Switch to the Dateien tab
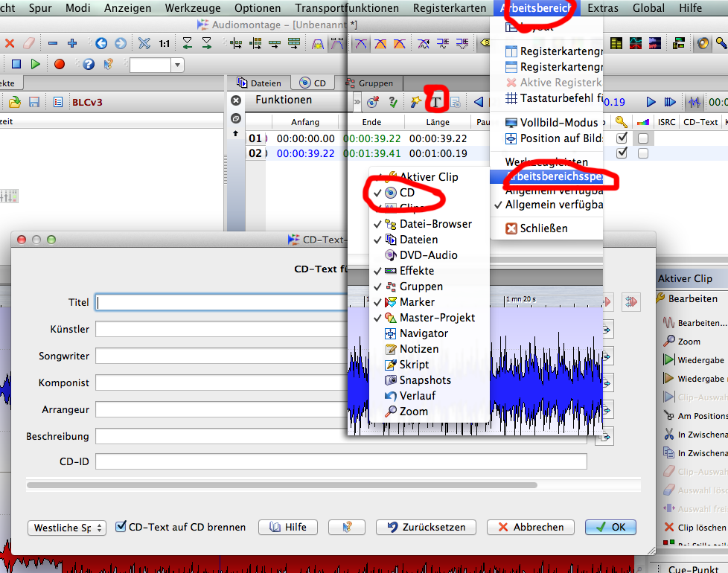Image resolution: width=728 pixels, height=573 pixels. (259, 83)
